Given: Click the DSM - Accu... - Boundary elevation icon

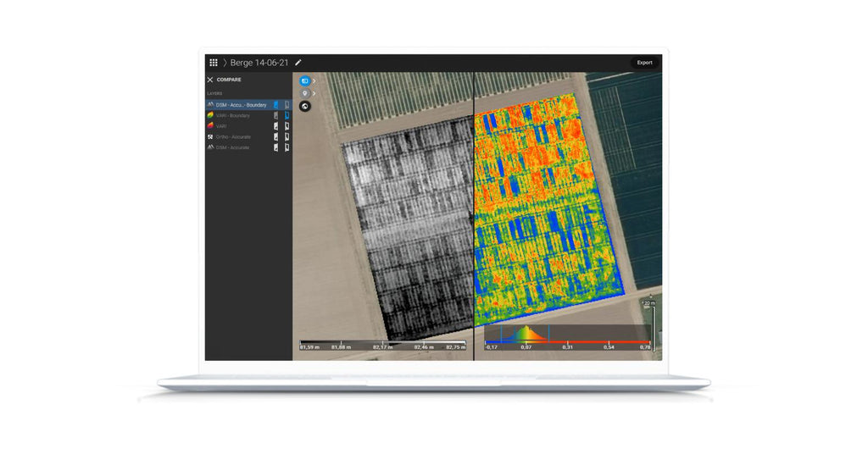Looking at the screenshot, I should [x=210, y=104].
